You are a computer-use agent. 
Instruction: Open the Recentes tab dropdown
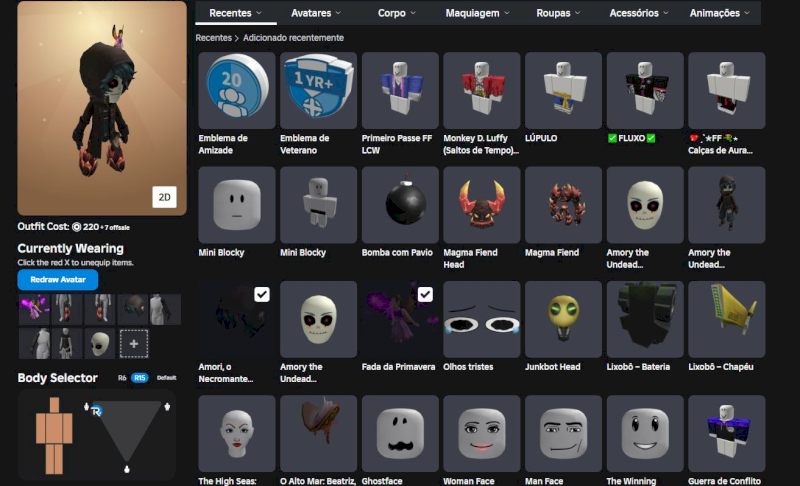pos(236,13)
